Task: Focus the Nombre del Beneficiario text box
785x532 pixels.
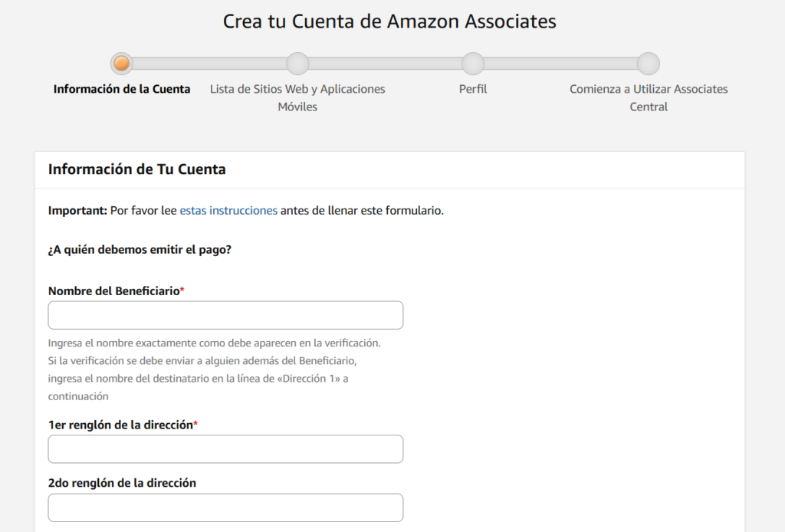Action: (226, 315)
